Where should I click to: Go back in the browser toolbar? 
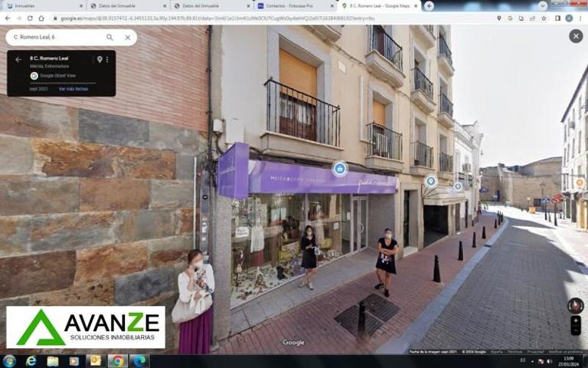coord(8,18)
